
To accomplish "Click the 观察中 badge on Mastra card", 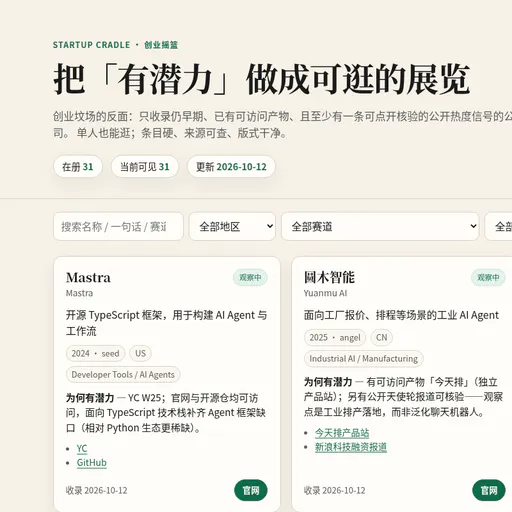I will tap(250, 277).
